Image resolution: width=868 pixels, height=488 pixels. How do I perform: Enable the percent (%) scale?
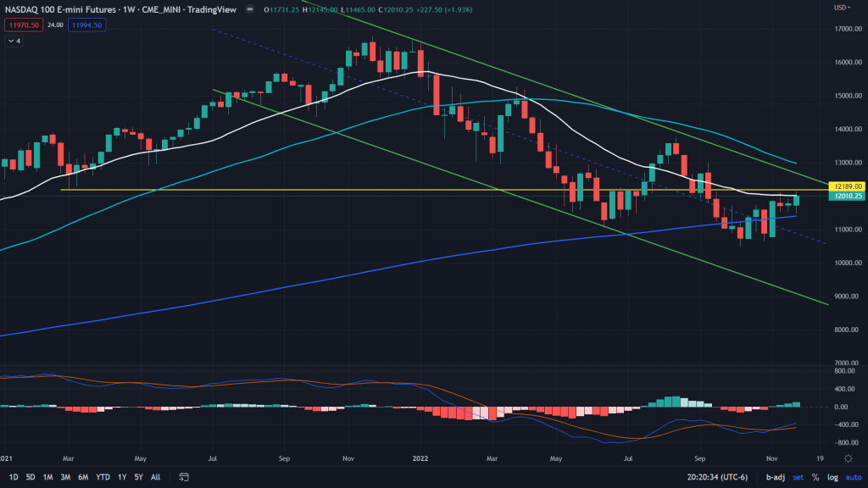pos(815,478)
